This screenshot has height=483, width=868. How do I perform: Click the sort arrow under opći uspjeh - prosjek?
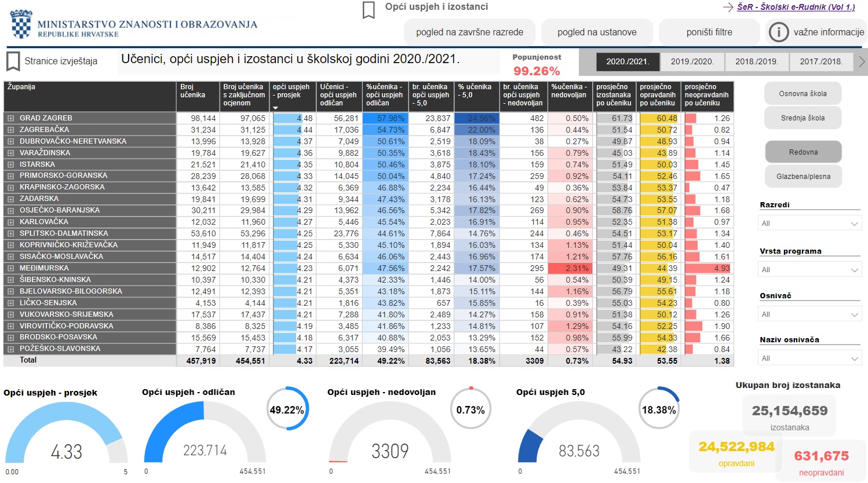[276, 108]
